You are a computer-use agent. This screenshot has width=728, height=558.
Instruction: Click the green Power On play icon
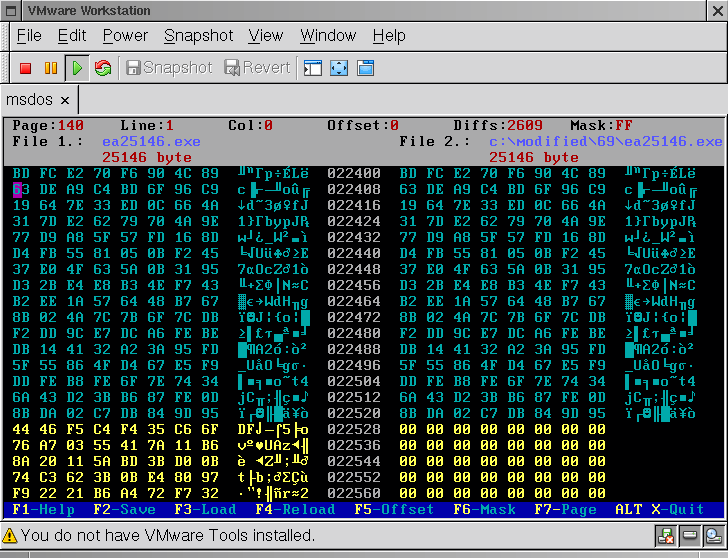(77, 68)
